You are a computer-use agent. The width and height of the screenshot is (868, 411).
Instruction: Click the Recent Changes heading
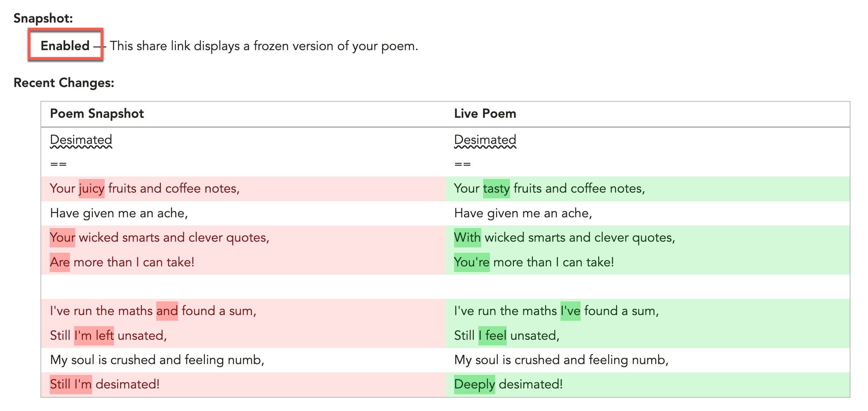[63, 83]
